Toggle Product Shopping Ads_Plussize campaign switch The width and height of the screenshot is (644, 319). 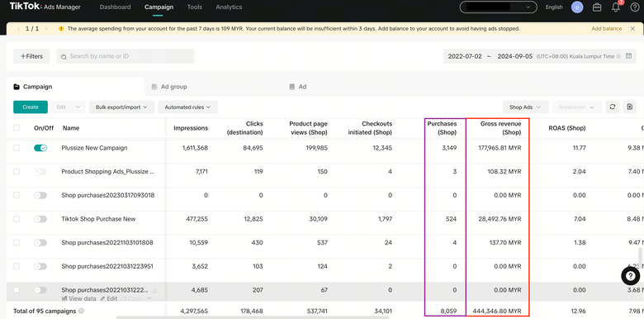(x=40, y=171)
